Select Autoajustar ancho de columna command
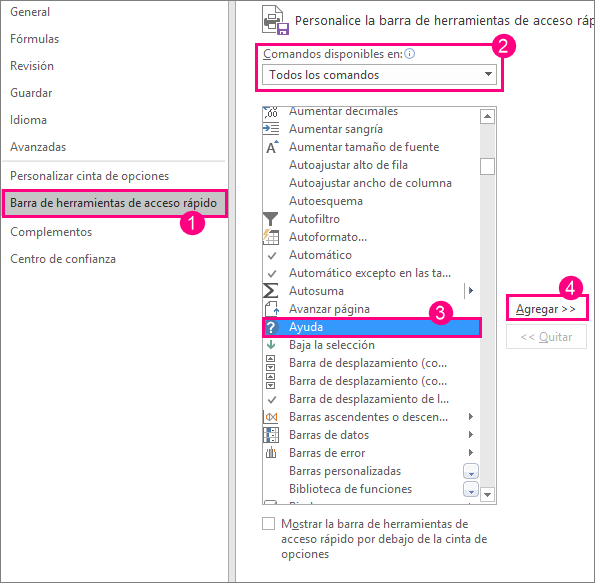 tap(370, 183)
